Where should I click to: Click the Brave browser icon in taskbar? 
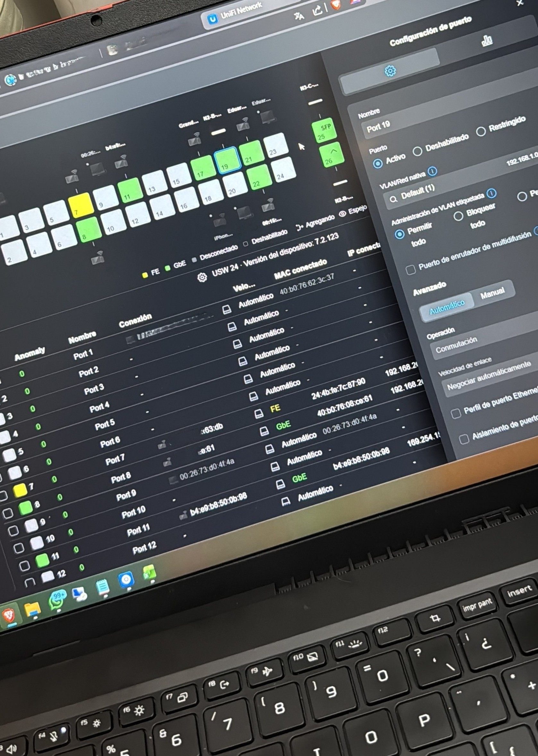(8, 615)
